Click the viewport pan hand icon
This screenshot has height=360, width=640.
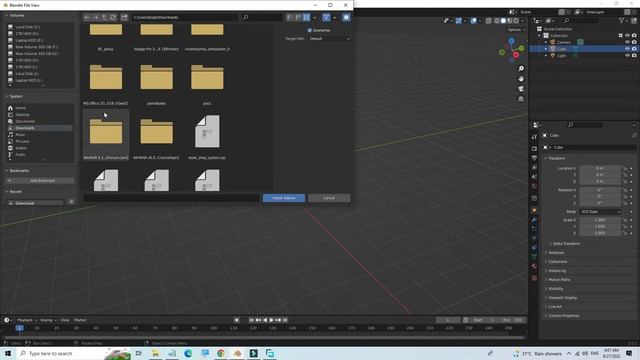pos(521,79)
